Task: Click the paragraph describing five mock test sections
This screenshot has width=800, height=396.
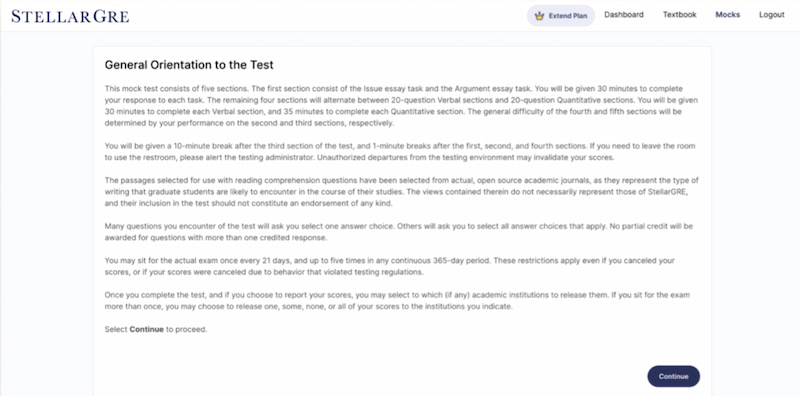Action: 401,106
